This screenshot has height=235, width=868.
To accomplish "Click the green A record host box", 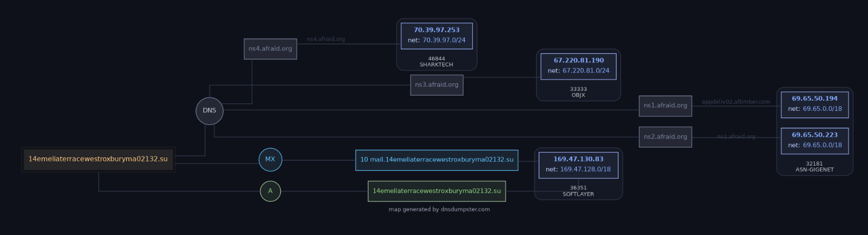I will 437,191.
